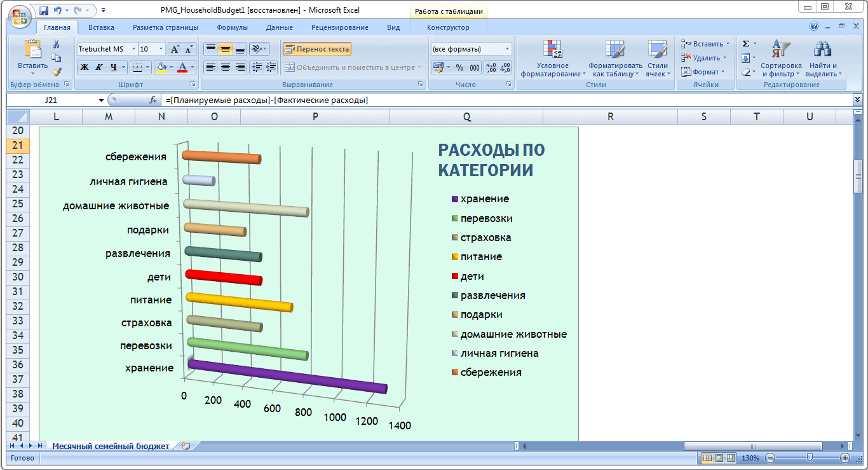Expand the Trebuchet MS font name dropdown
Screen dimensions: 868x470
click(133, 49)
